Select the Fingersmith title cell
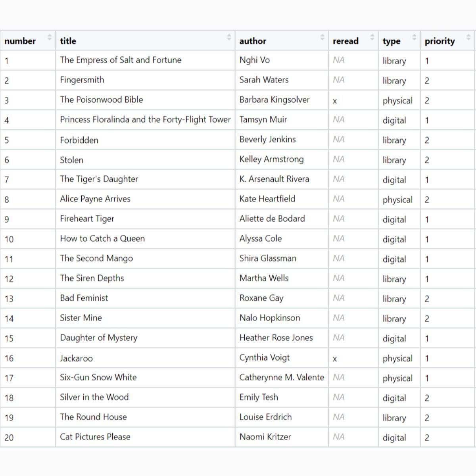 pyautogui.click(x=82, y=80)
